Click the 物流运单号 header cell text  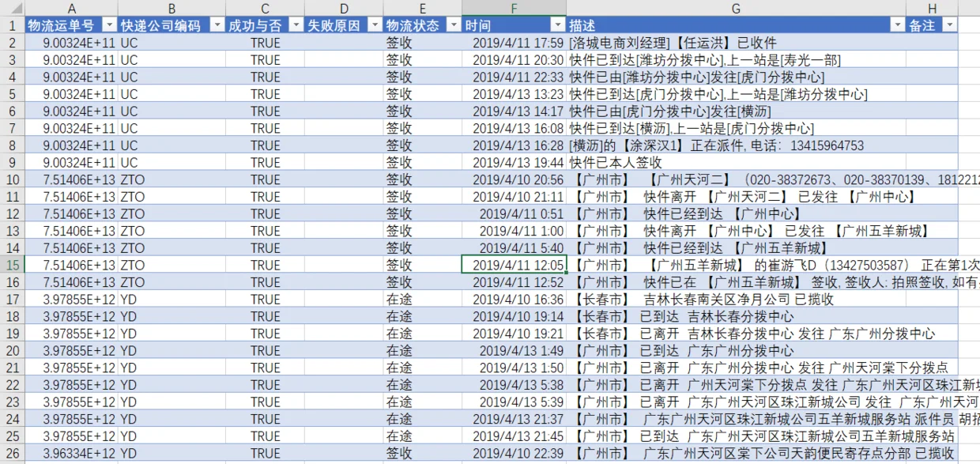[x=61, y=25]
